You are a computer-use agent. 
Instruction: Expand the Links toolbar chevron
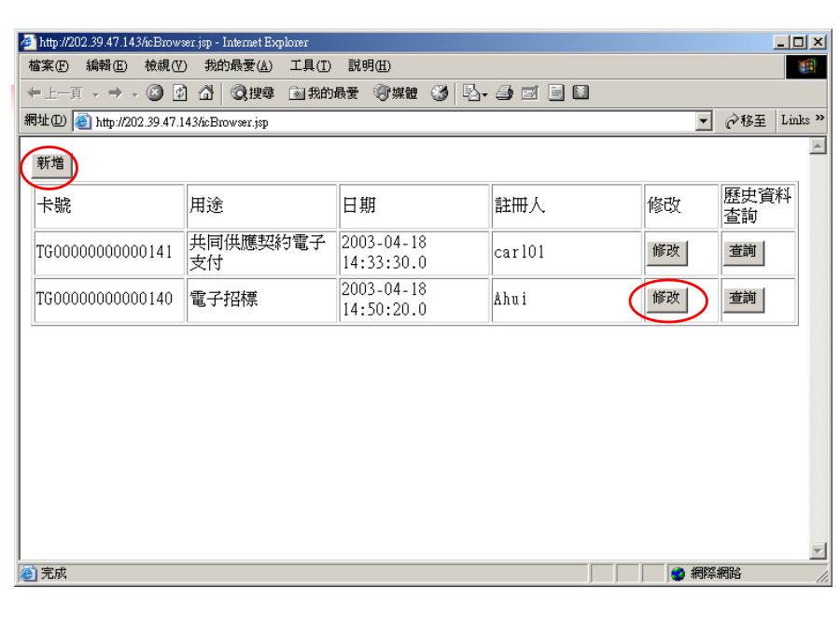(x=819, y=118)
